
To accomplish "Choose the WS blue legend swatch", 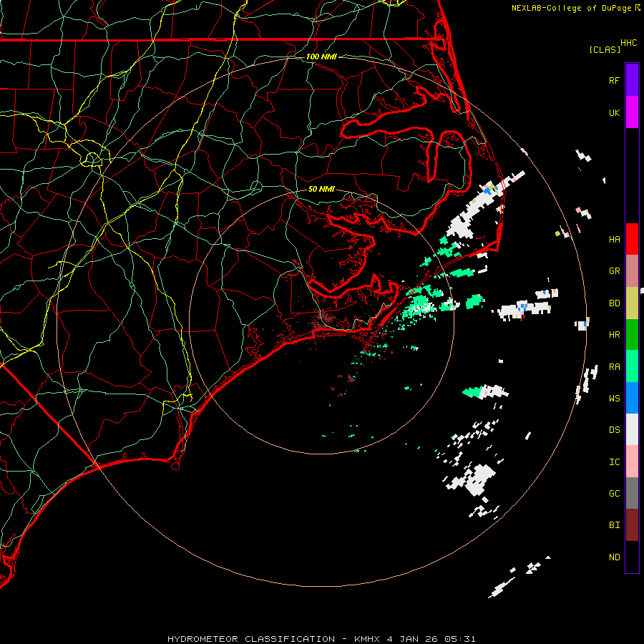I will [x=632, y=398].
